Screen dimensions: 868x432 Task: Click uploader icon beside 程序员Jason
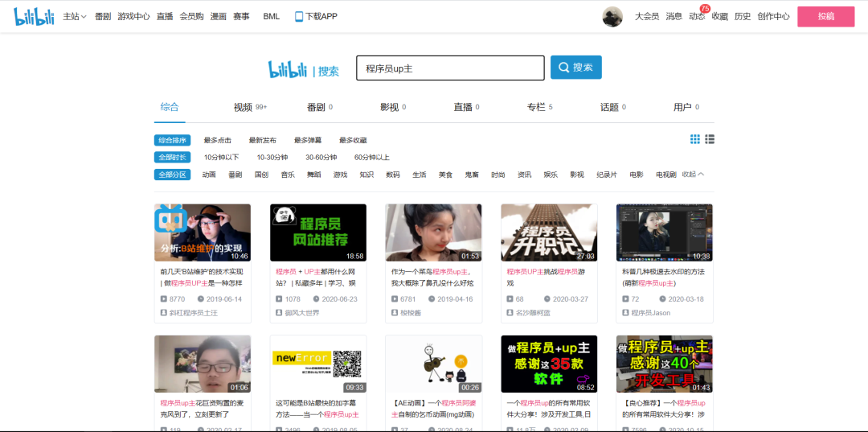point(625,313)
